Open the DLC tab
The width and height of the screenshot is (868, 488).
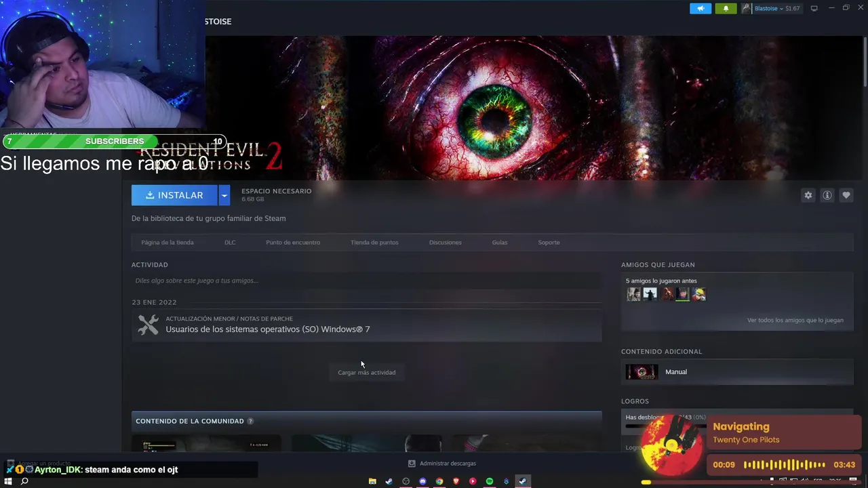(230, 243)
